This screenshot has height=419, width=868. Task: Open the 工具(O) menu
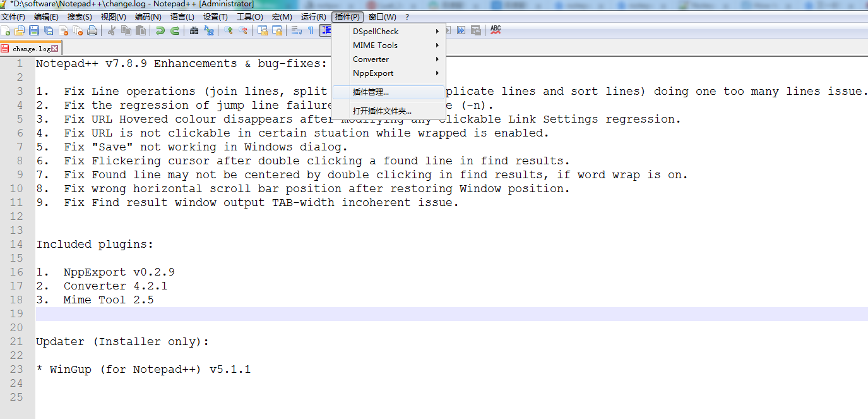point(250,17)
